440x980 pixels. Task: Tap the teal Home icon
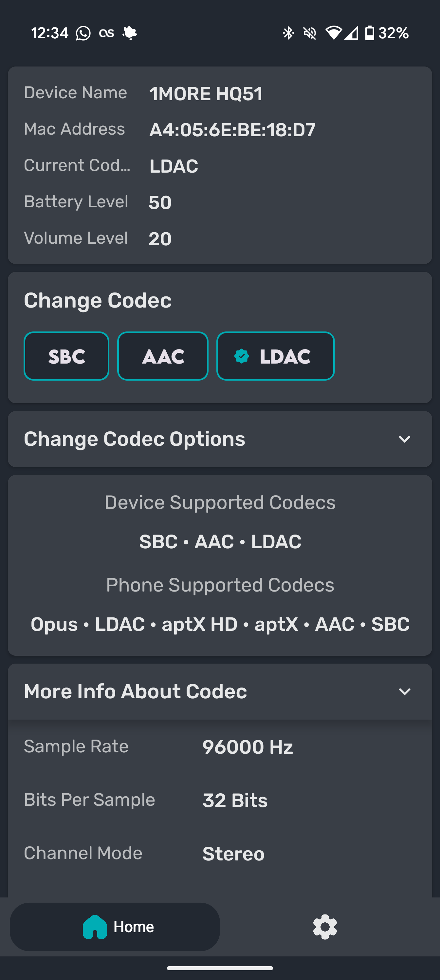(x=95, y=927)
